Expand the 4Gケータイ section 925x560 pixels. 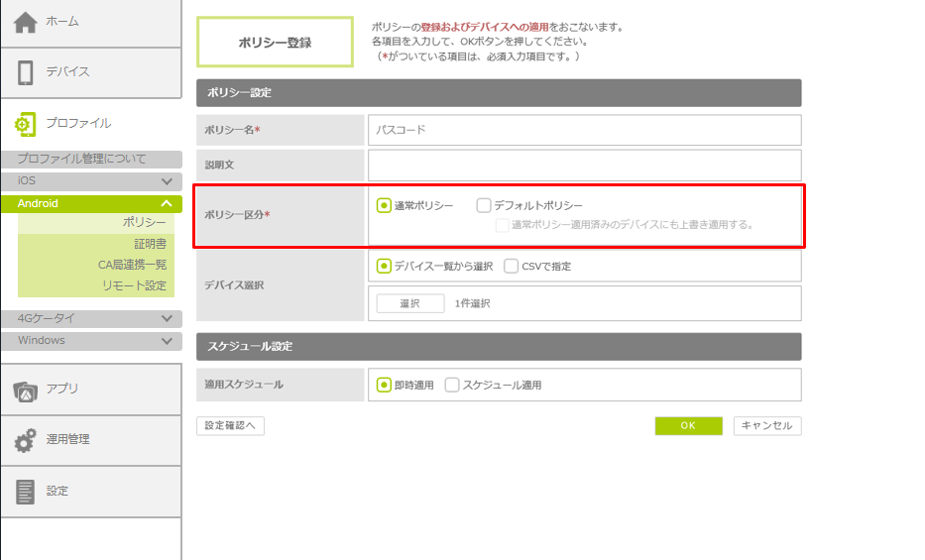tap(167, 319)
